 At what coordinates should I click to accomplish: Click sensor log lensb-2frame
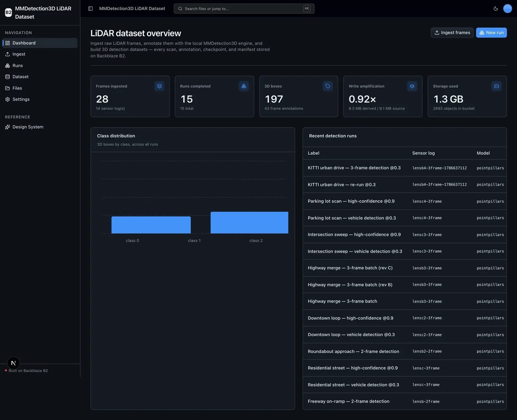[426, 402]
